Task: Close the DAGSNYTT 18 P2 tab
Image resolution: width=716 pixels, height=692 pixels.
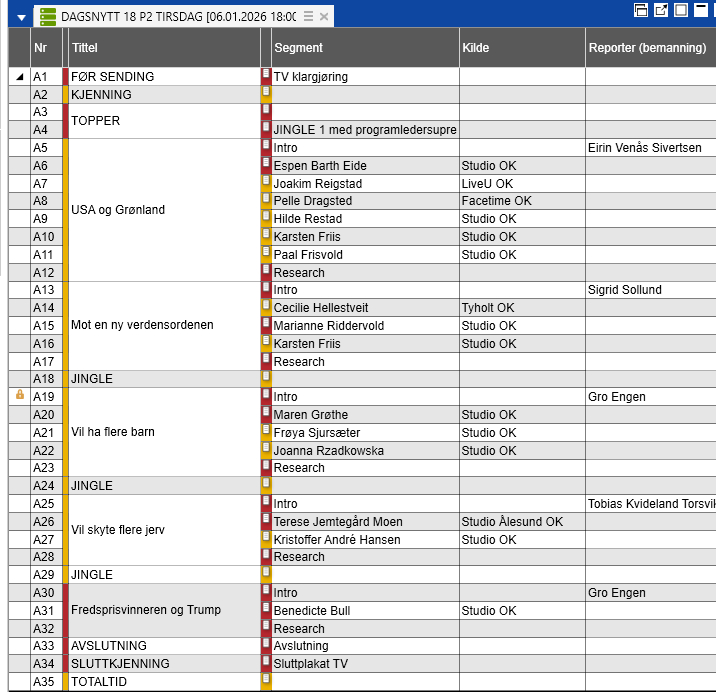Action: click(x=324, y=16)
